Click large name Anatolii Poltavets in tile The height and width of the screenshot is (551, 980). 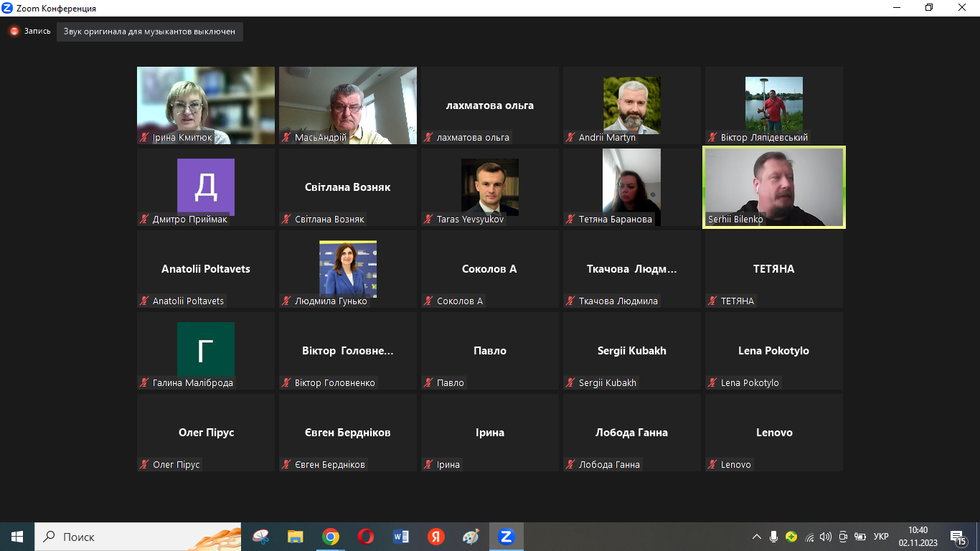(206, 269)
